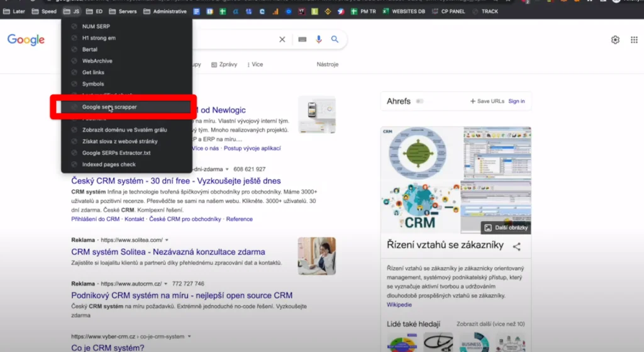Viewport: 644px width, 352px height.
Task: Open the green Google Sheets bookmark icon
Action: pyautogui.click(x=223, y=11)
